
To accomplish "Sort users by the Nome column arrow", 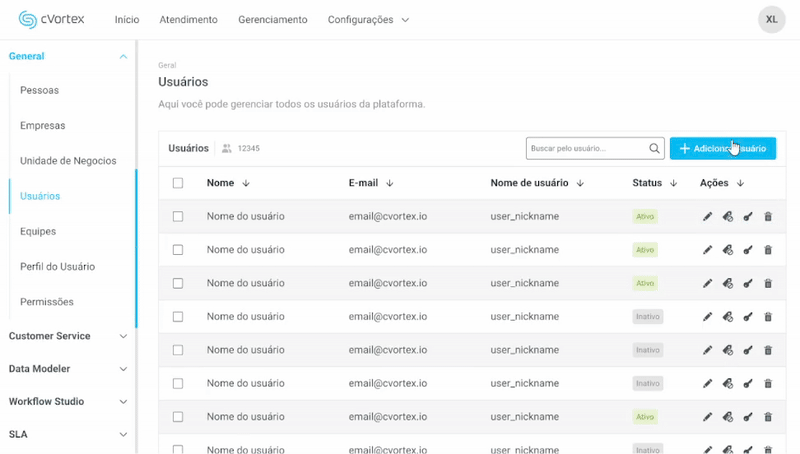I will 246,183.
